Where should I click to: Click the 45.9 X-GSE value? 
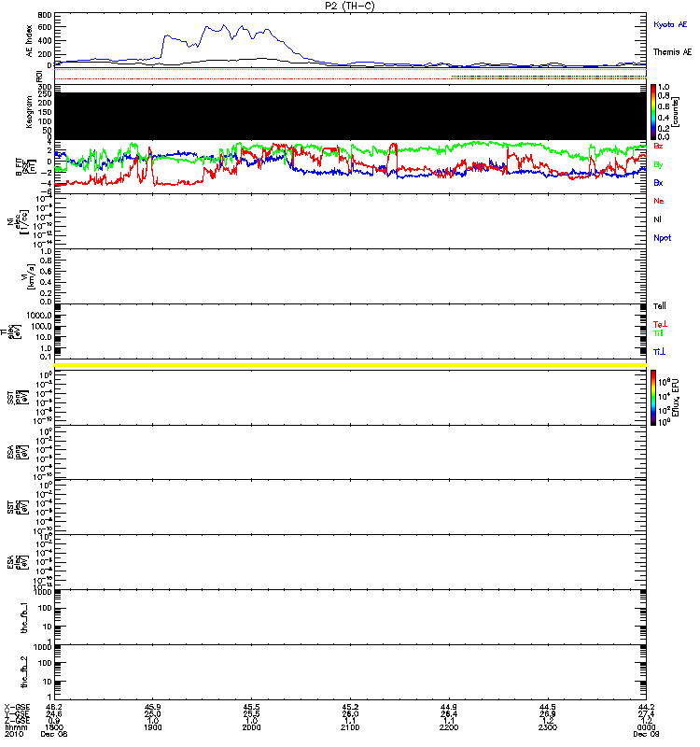[152, 708]
